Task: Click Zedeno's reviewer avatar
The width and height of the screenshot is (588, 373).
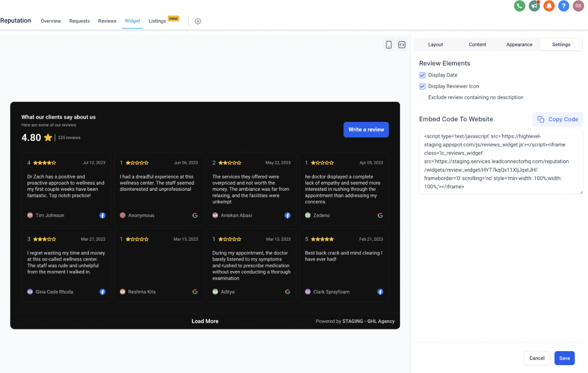Action: point(308,215)
